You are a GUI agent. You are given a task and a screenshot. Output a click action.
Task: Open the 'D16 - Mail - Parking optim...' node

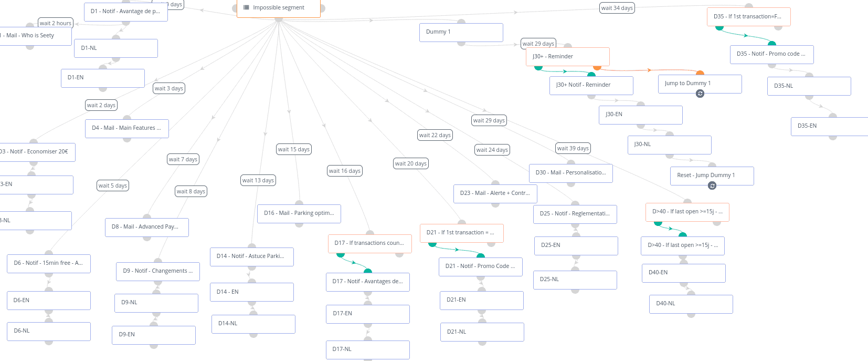pyautogui.click(x=299, y=213)
